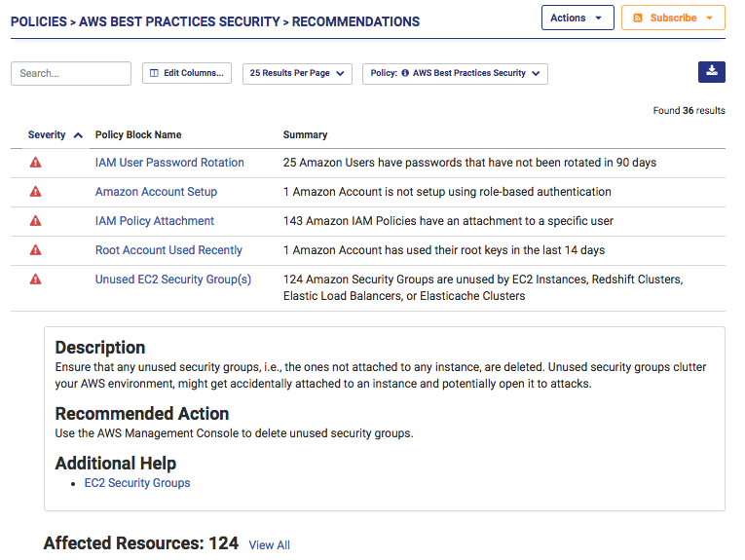Screen dimensions: 745x560
Task: Open the Subscribe dropdown caret
Action: [709, 19]
